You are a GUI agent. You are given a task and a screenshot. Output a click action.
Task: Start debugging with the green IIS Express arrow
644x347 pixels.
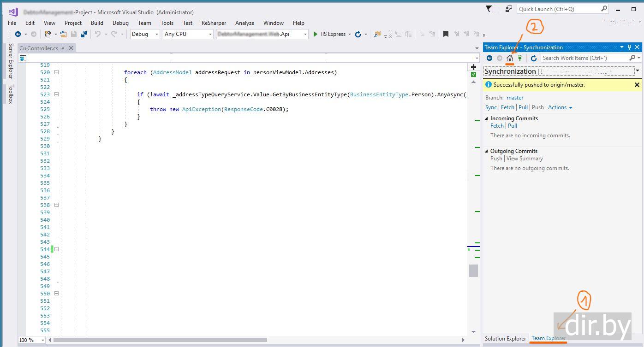tap(316, 34)
